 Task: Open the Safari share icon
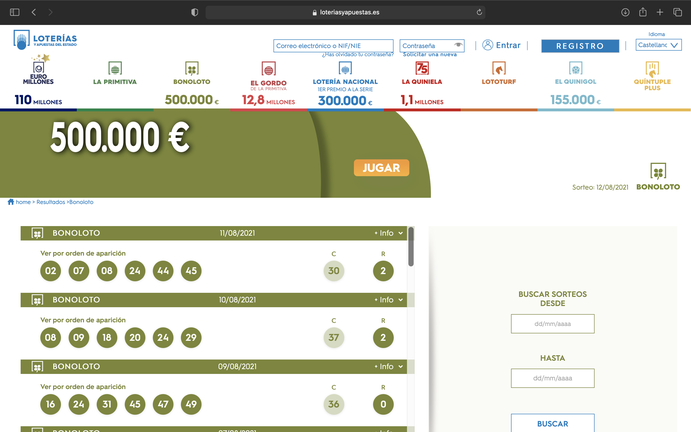tap(643, 12)
